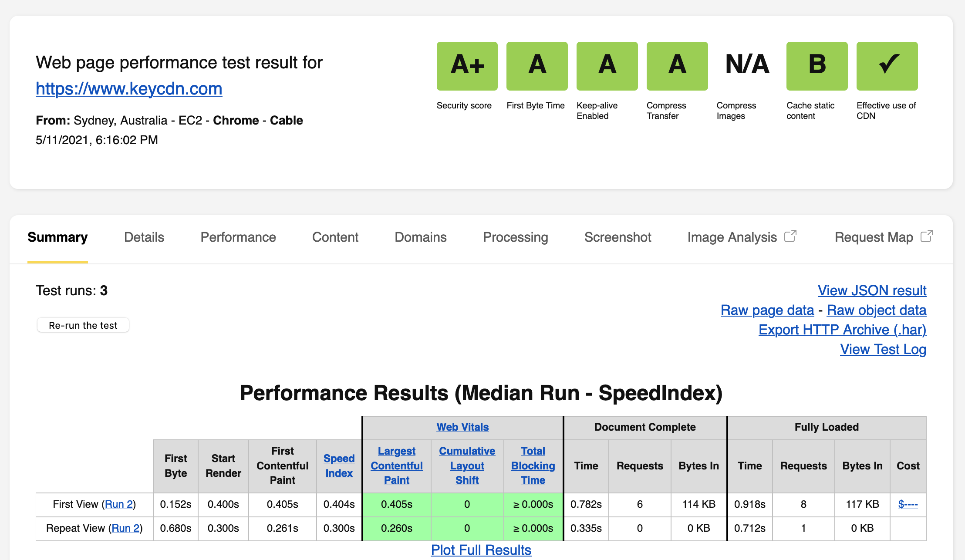Click the Fully Loaded column group header
Viewport: 965px width, 560px height.
coord(827,427)
